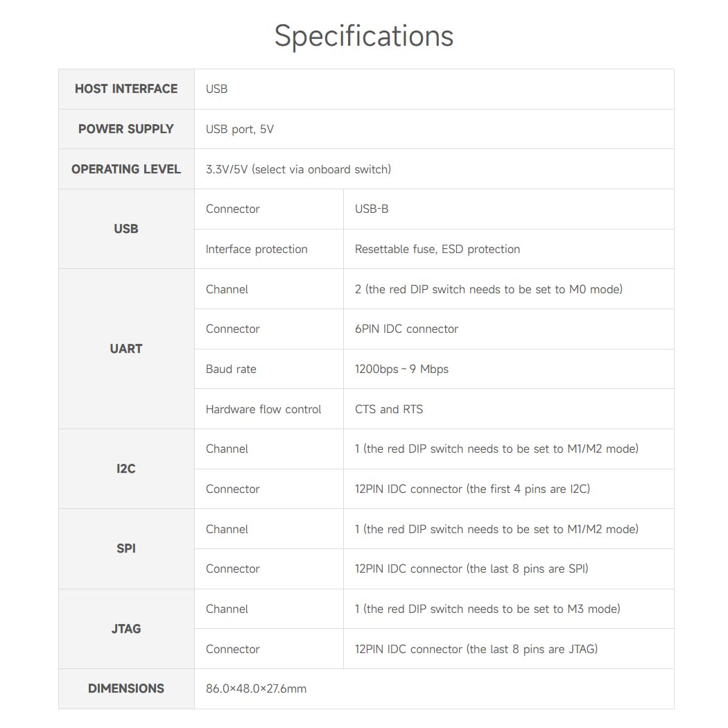The image size is (728, 728).
Task: Click the JTAG section header
Action: point(126,629)
